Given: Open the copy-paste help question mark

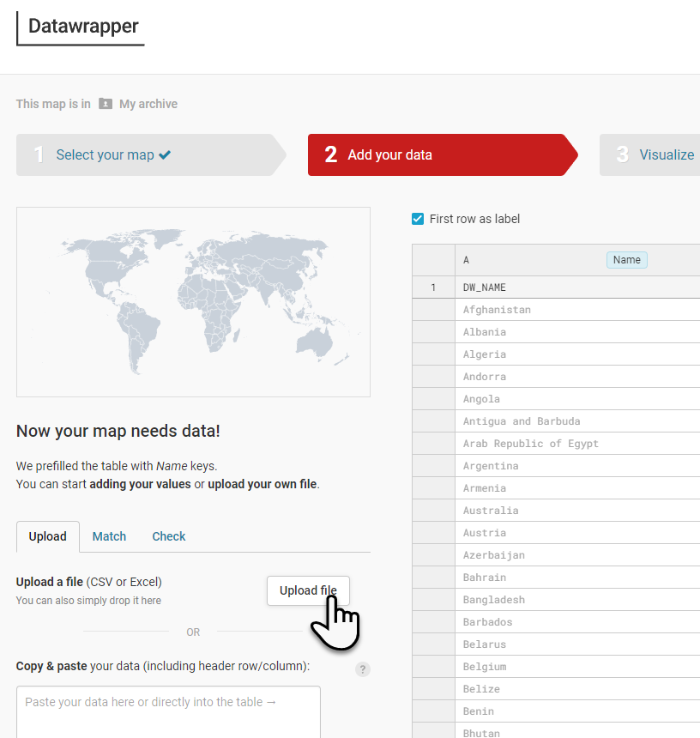Looking at the screenshot, I should coord(363,669).
